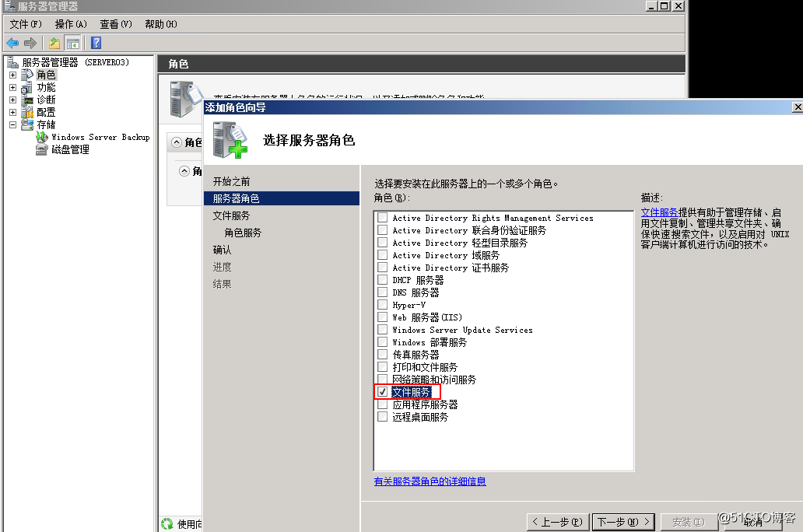Uncheck the 文件服务 checkbox
The image size is (803, 532).
click(x=383, y=392)
